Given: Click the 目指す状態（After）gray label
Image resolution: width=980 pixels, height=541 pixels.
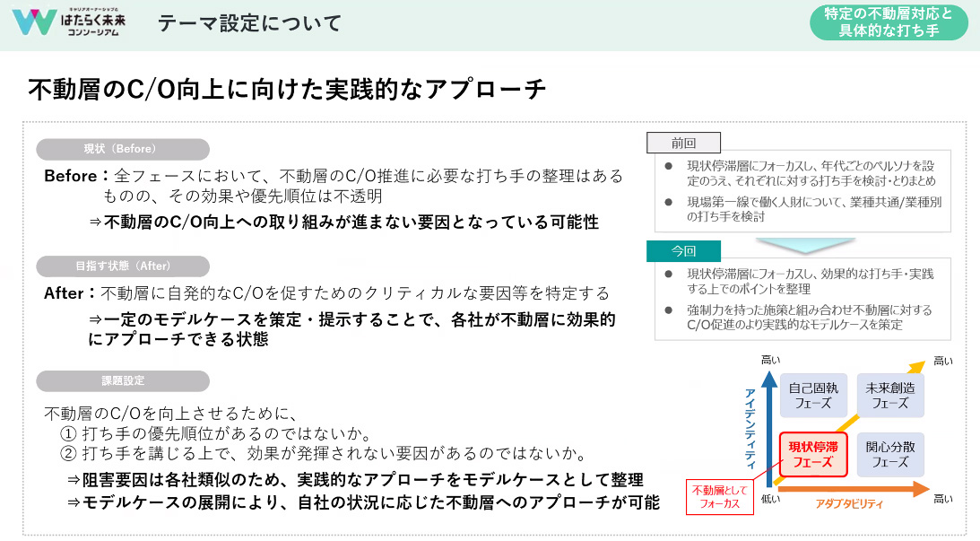Looking at the screenshot, I should [x=123, y=266].
